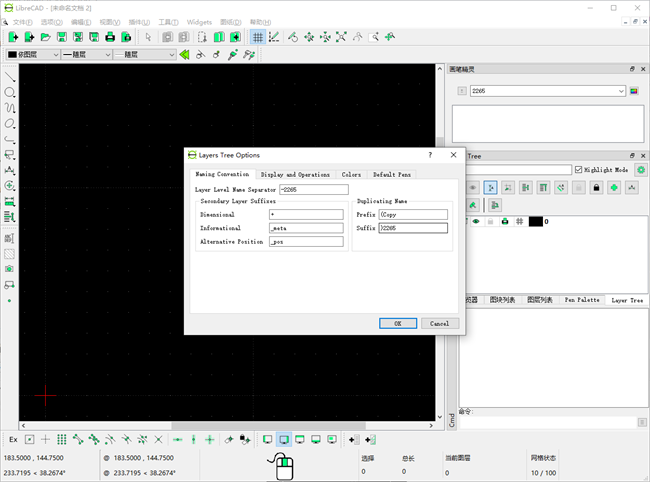Image resolution: width=650 pixels, height=482 pixels.
Task: Click OK in Layers Tree Options
Action: pos(397,323)
